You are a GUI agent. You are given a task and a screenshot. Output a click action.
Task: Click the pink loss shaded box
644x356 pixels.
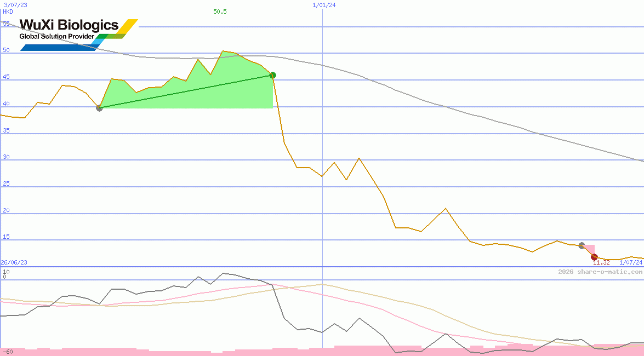click(589, 251)
